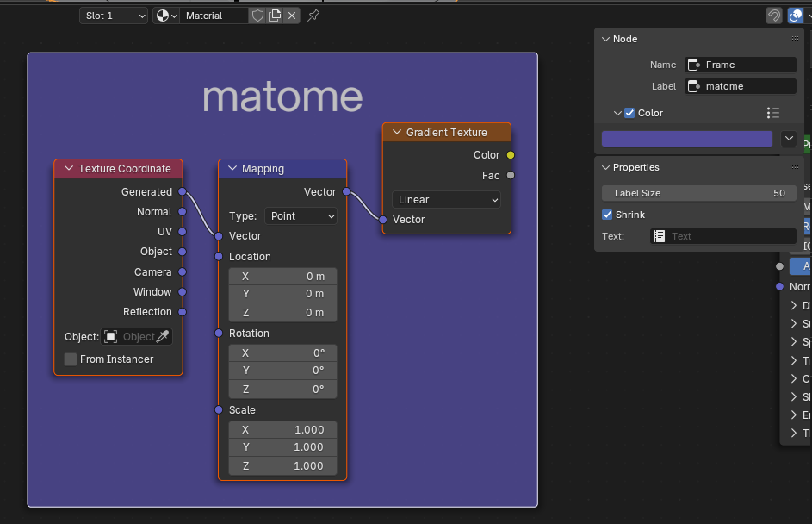Open the purple frame color swatch

click(x=686, y=139)
